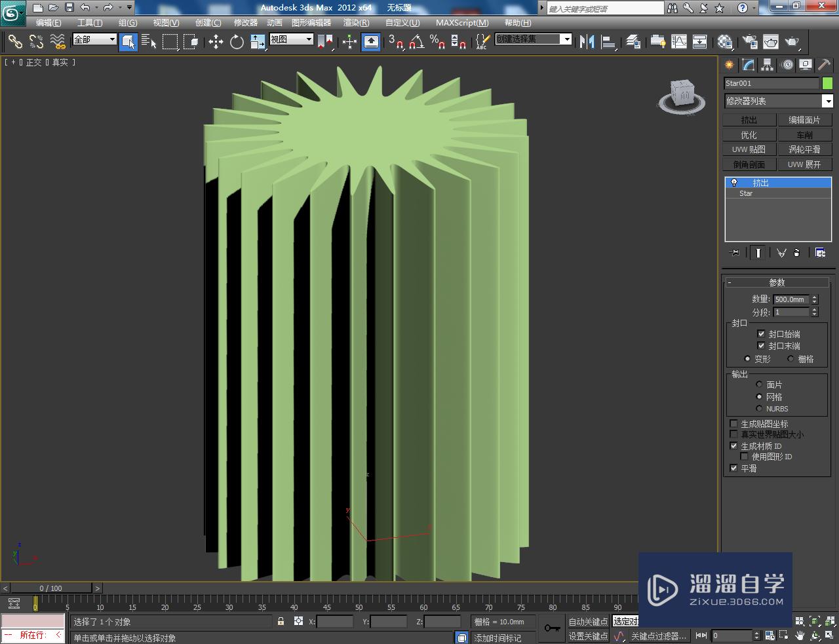
Task: Open Select by Name list icon
Action: click(149, 42)
